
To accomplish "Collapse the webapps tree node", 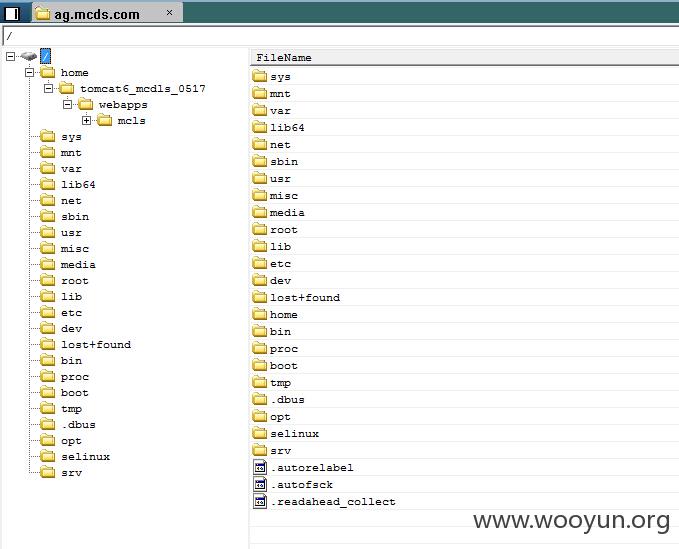I will [68, 104].
